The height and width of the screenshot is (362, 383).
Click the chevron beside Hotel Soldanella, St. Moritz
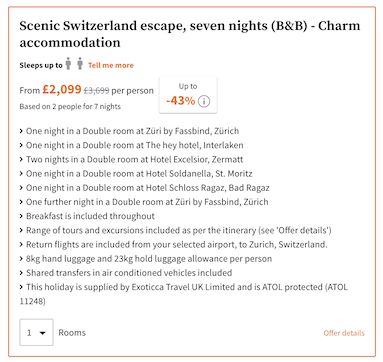coord(21,174)
